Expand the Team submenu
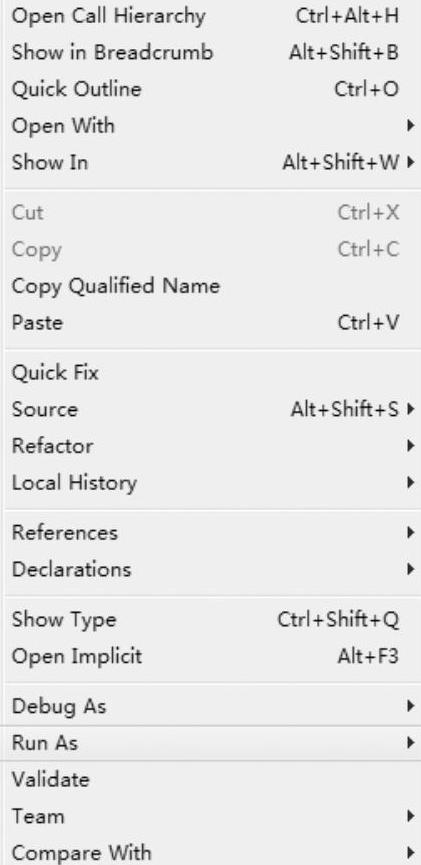421x865 pixels. click(x=212, y=816)
